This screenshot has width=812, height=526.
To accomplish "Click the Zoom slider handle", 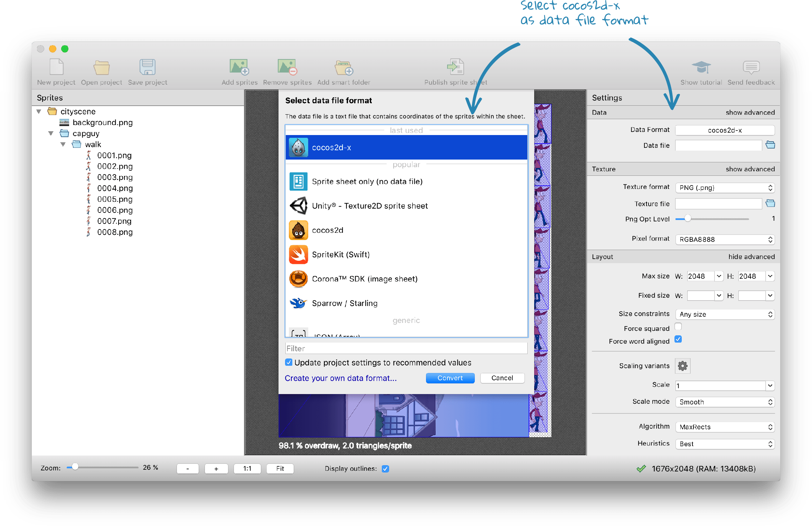I will [75, 467].
